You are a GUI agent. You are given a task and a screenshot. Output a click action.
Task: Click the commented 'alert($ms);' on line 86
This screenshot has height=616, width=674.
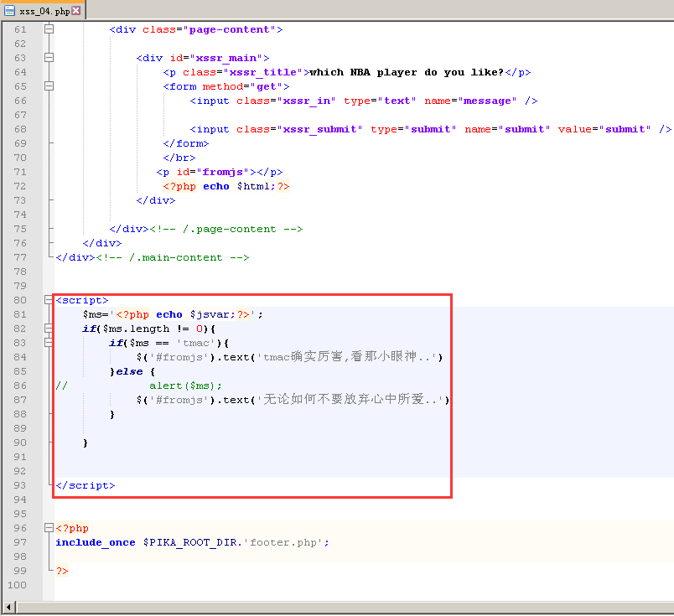pyautogui.click(x=185, y=386)
